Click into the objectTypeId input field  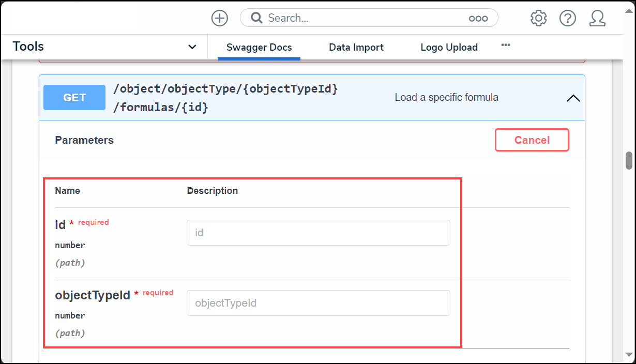tap(319, 303)
